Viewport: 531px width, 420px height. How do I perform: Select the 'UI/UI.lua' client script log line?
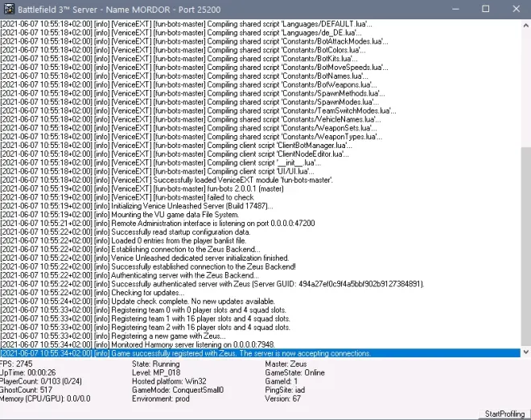click(201, 171)
